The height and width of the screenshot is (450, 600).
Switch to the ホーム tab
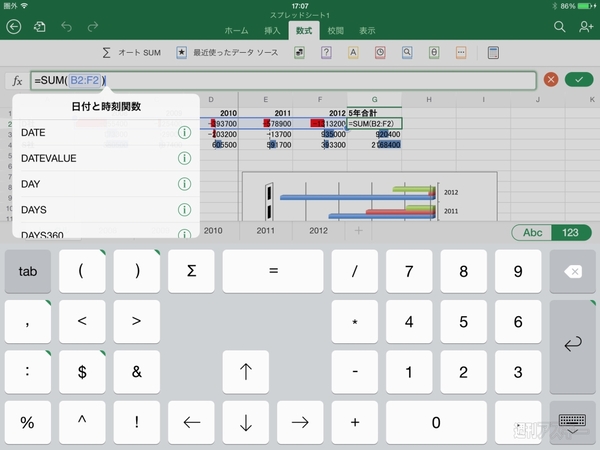(x=236, y=31)
